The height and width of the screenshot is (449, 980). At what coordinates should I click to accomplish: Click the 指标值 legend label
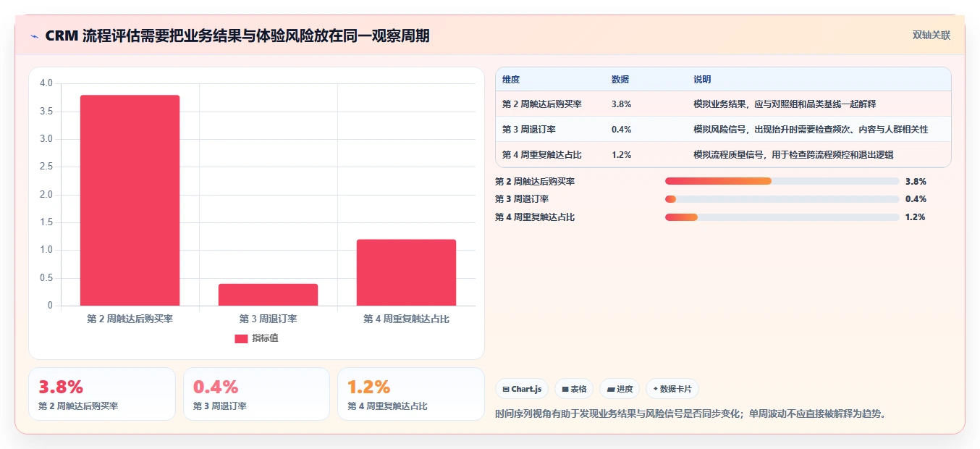click(x=265, y=339)
